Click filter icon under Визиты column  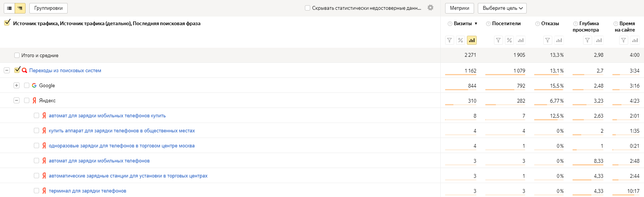(449, 40)
